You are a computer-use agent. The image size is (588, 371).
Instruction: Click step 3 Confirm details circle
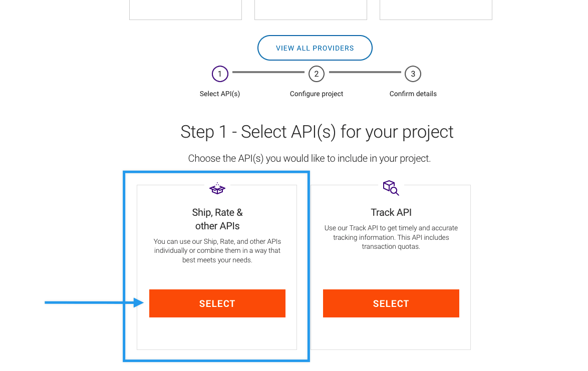pyautogui.click(x=413, y=74)
